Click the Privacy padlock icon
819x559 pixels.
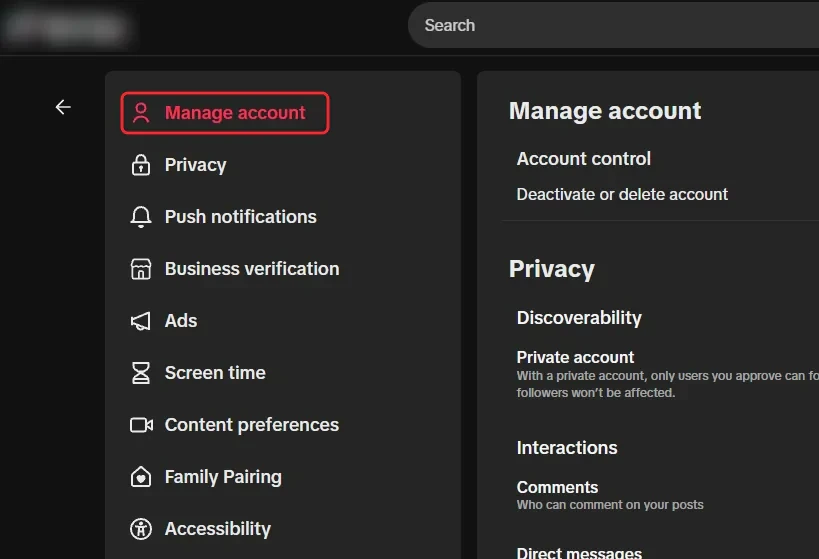click(141, 165)
